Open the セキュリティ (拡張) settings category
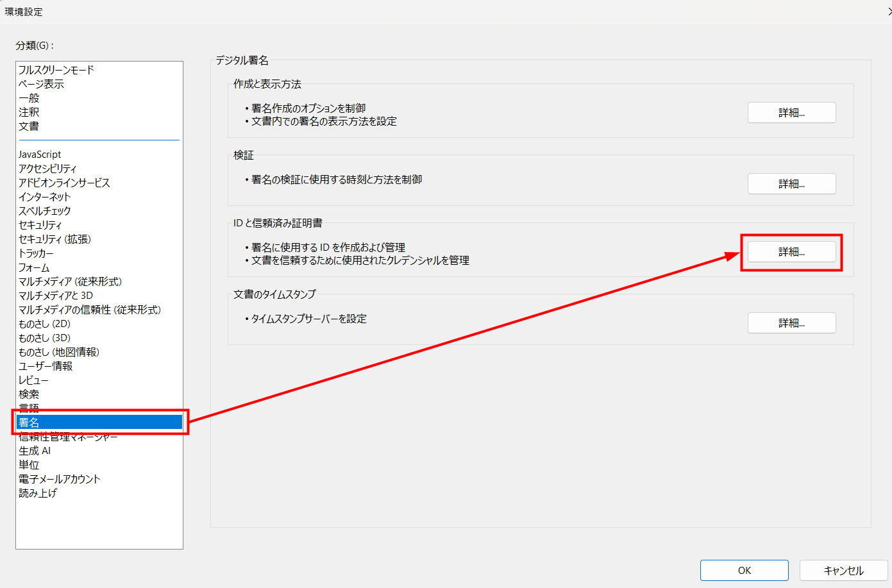892x588 pixels. tap(55, 239)
